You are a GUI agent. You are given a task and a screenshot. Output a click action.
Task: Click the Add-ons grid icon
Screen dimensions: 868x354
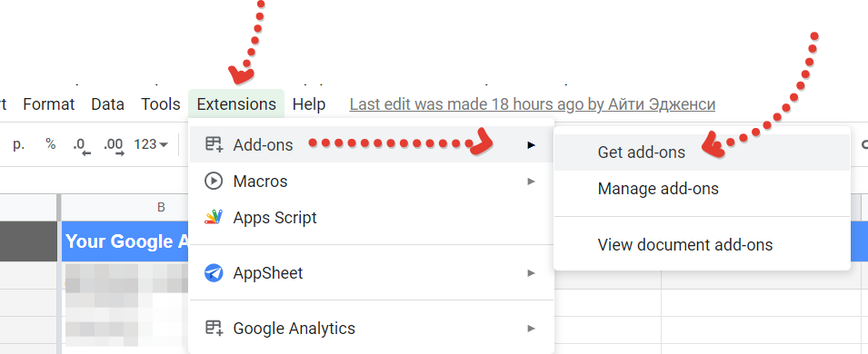[214, 144]
